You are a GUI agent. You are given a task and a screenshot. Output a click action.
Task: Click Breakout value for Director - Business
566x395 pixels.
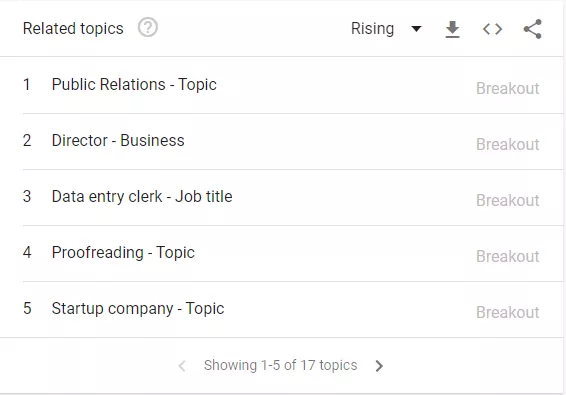(x=508, y=144)
